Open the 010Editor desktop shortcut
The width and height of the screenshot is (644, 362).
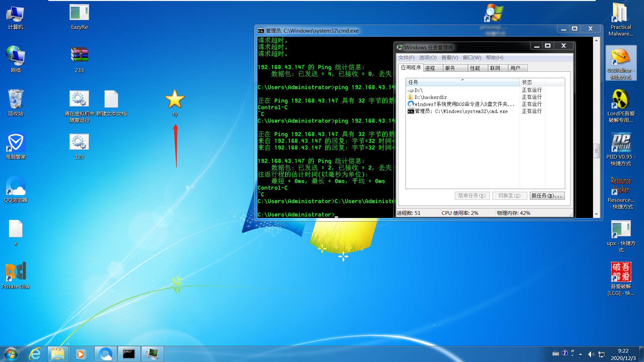pyautogui.click(x=621, y=57)
